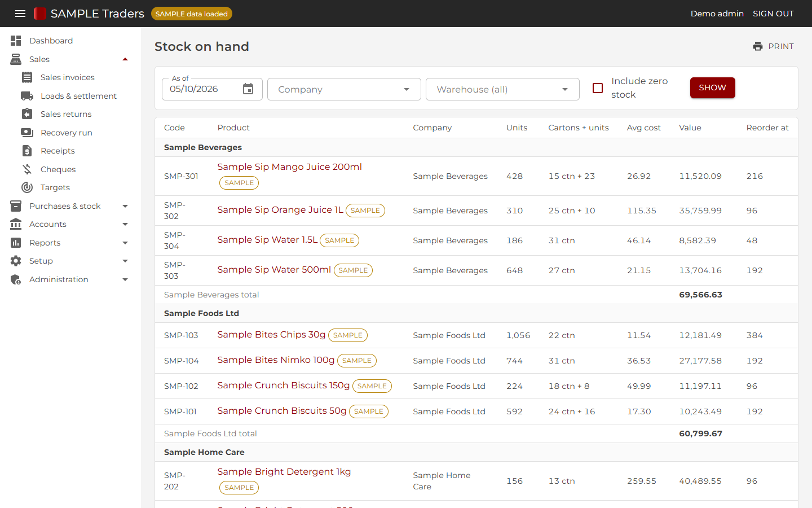812x508 pixels.
Task: Click the Sales invoices icon
Action: pos(27,77)
